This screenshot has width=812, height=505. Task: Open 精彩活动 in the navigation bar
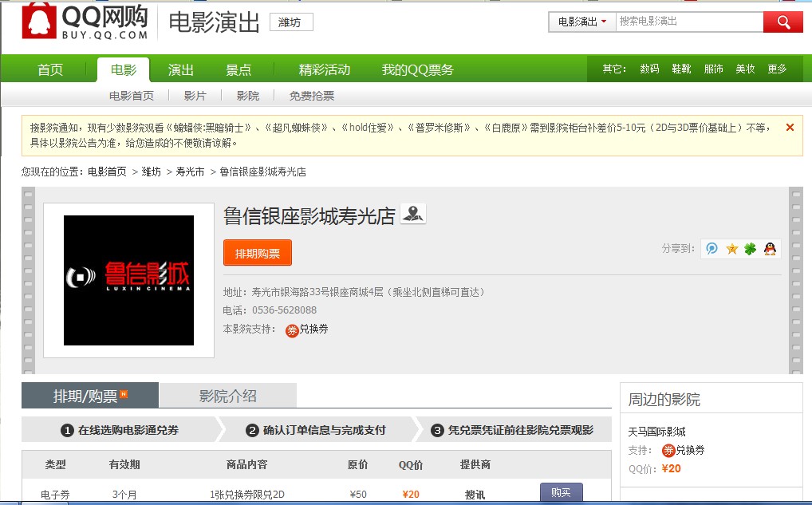(x=324, y=69)
